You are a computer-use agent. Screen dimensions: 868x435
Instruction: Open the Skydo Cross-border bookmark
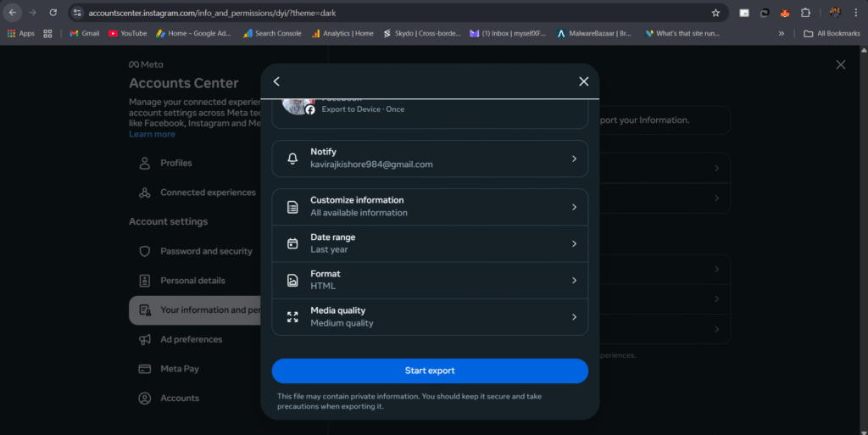click(422, 33)
